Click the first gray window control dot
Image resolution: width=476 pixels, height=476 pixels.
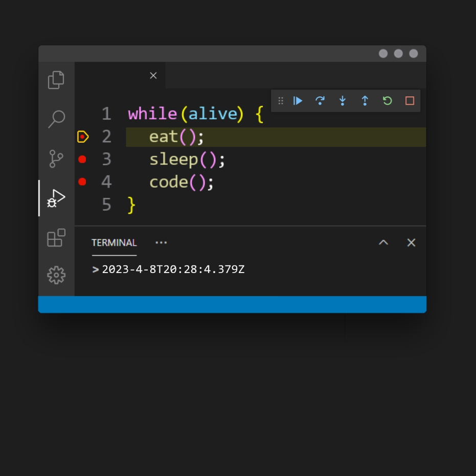click(383, 54)
